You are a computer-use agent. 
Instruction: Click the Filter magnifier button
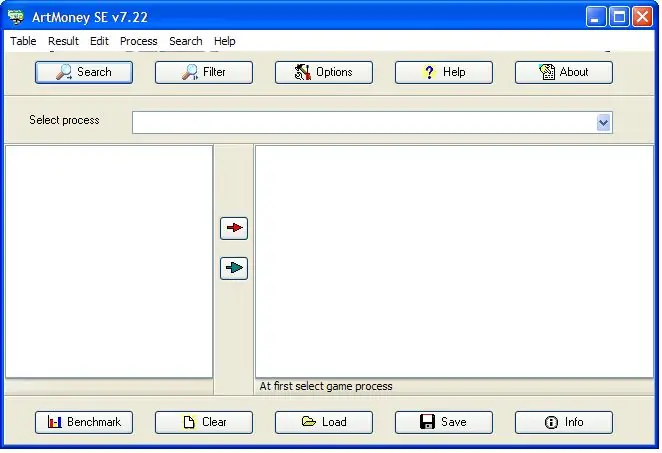tap(203, 72)
